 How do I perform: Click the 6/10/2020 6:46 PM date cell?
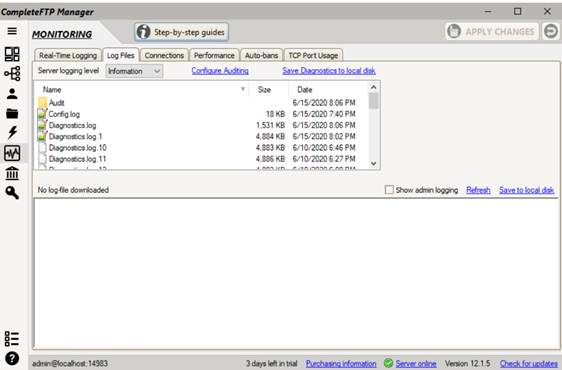tap(324, 148)
